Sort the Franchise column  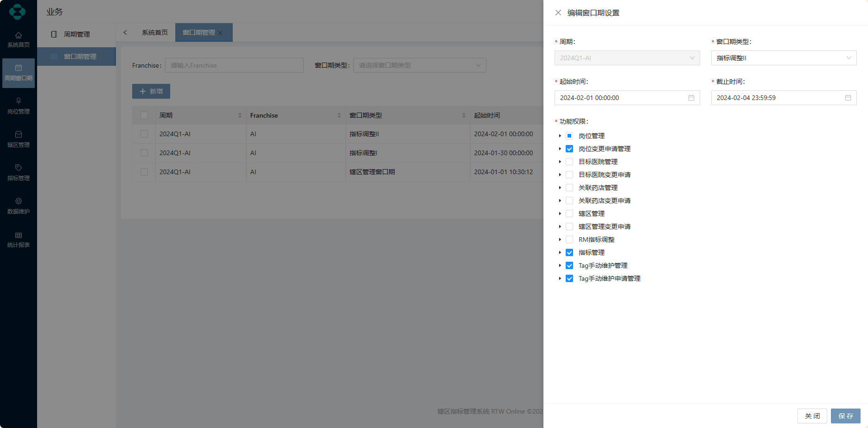pos(339,115)
